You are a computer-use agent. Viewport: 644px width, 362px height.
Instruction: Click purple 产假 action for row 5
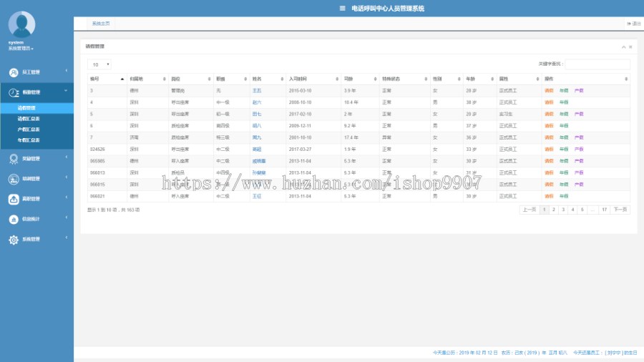[579, 114]
